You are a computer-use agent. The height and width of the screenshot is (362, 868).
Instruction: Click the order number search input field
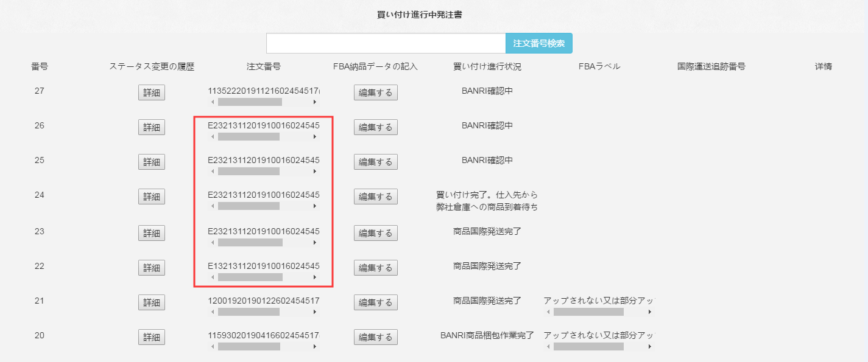(386, 43)
